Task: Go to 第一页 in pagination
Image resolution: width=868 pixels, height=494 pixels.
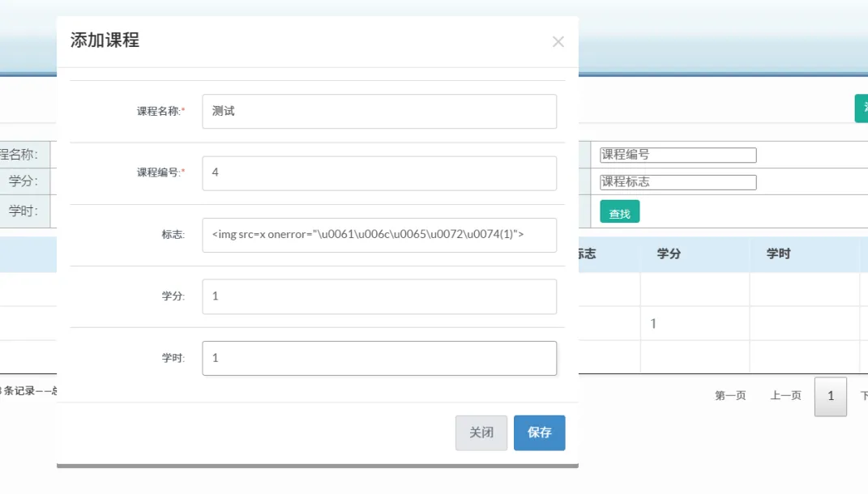Action: coord(730,395)
